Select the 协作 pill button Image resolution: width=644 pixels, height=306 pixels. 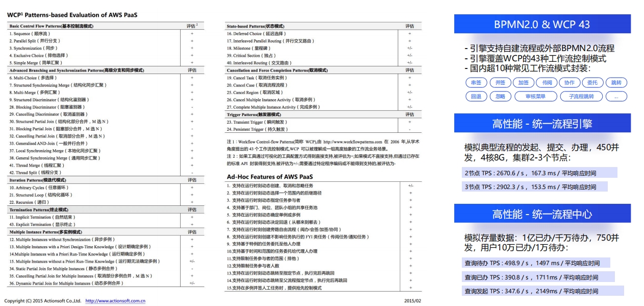[569, 82]
